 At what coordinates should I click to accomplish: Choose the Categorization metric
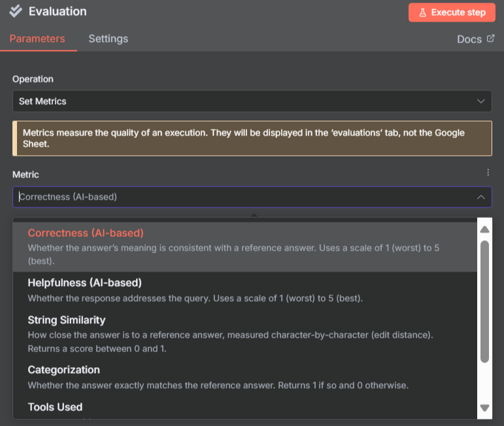(245, 378)
